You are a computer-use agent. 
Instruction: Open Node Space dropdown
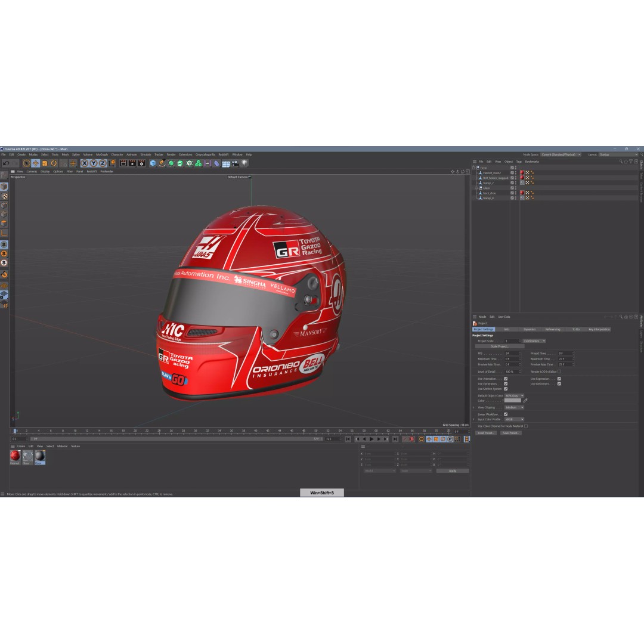pos(561,154)
